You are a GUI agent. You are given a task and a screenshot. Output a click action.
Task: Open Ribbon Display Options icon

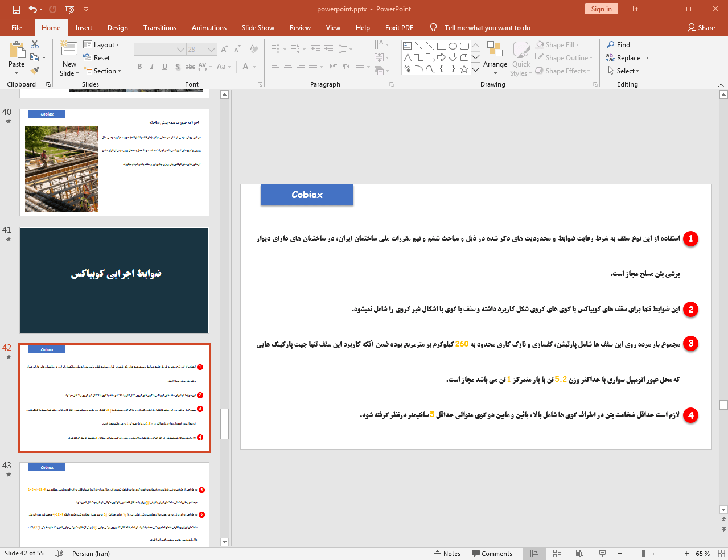[637, 9]
